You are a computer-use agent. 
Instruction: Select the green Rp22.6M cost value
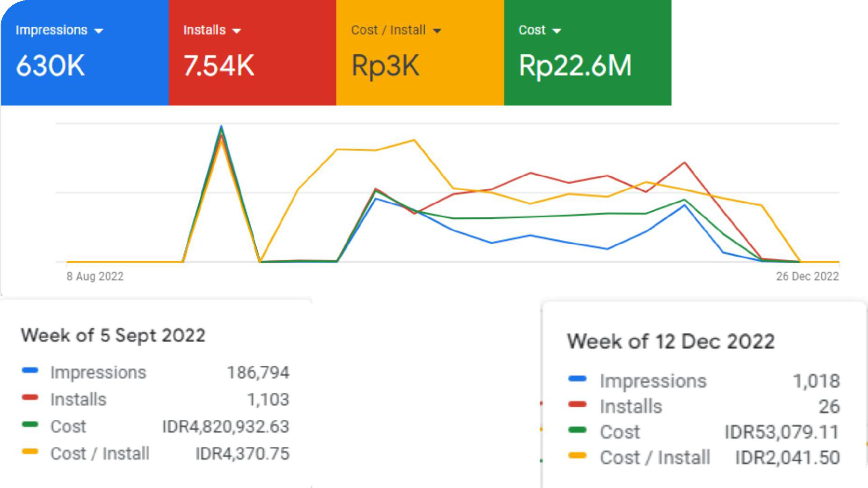(575, 66)
